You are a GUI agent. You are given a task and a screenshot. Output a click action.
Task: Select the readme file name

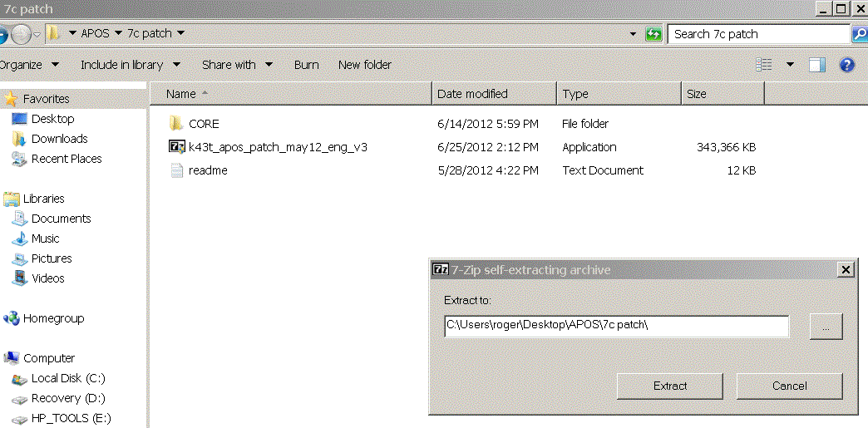point(208,170)
